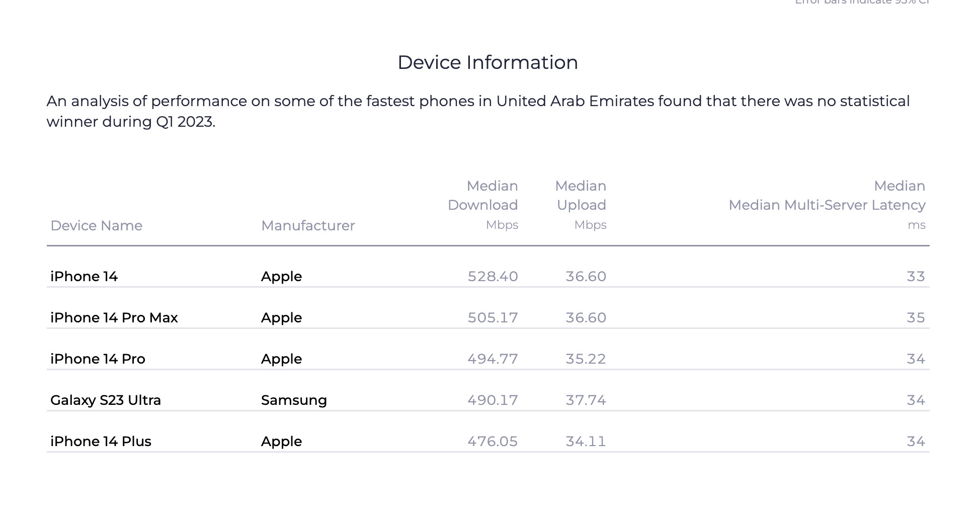Select the iPhone 14 Plus device name
Viewport: 980px width, 510px height.
click(101, 441)
